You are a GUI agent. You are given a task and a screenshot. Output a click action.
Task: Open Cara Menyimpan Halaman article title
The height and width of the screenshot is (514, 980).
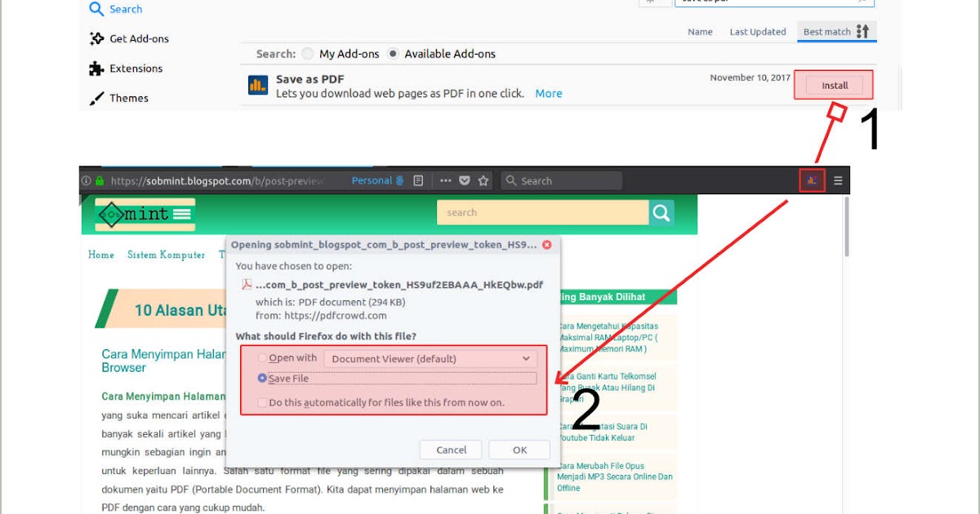coord(163,361)
